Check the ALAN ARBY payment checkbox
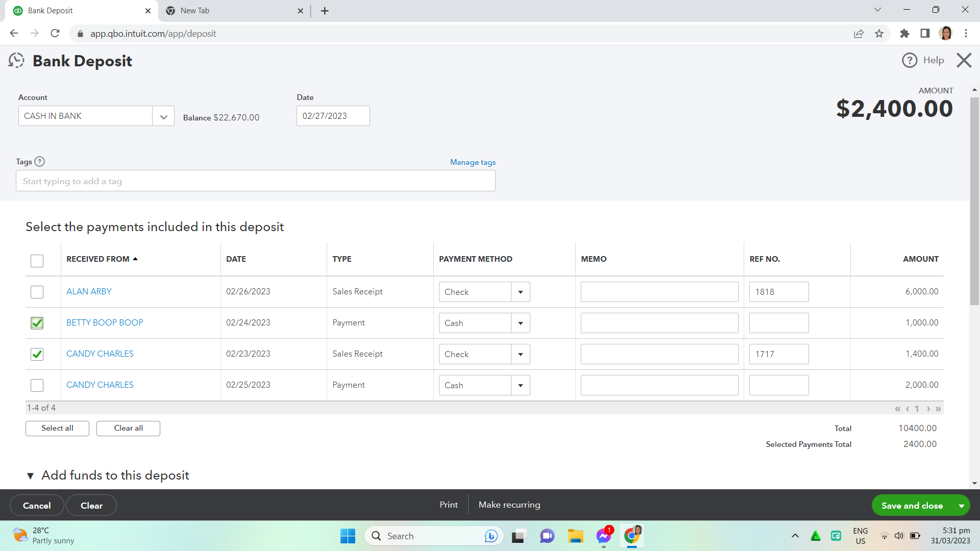This screenshot has width=980, height=551. coord(37,292)
